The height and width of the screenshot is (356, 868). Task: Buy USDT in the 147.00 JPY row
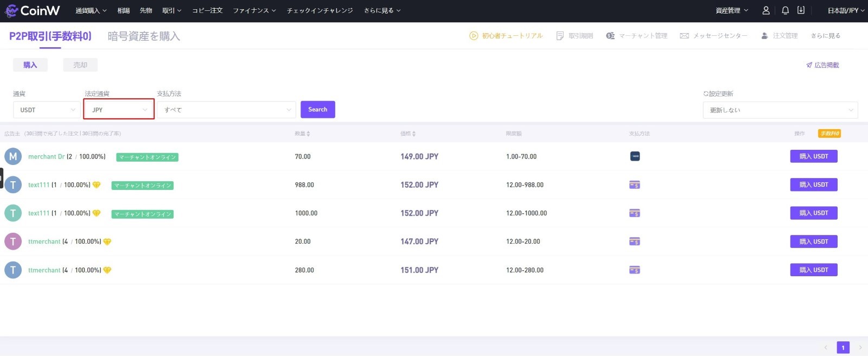click(x=814, y=241)
